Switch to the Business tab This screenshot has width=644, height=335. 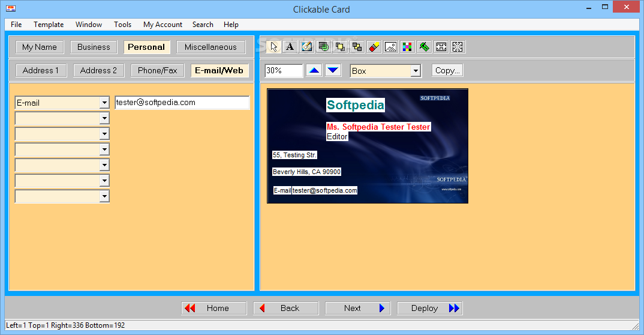pyautogui.click(x=94, y=47)
